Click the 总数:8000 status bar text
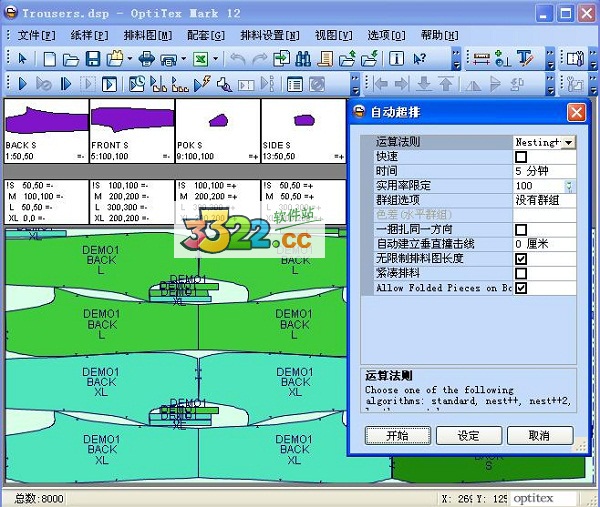Image resolution: width=600 pixels, height=507 pixels. click(39, 498)
